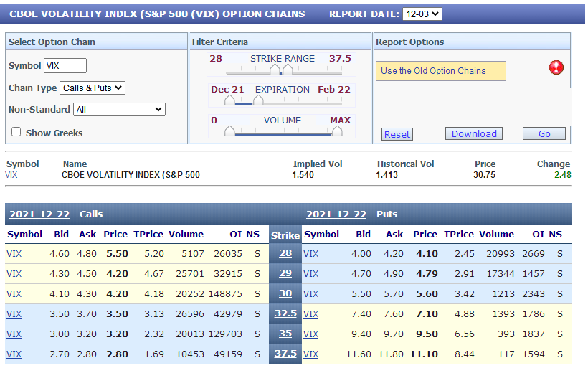Click strike 37.5 link
Image resolution: width=588 pixels, height=368 pixels.
tap(285, 354)
